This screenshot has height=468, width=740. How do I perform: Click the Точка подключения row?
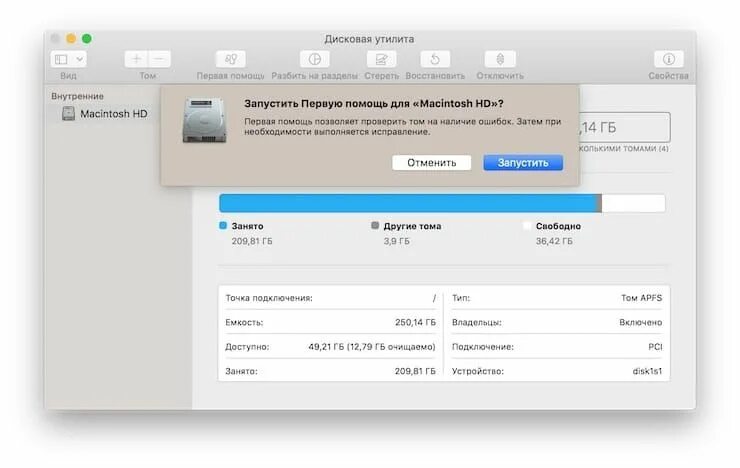point(330,298)
